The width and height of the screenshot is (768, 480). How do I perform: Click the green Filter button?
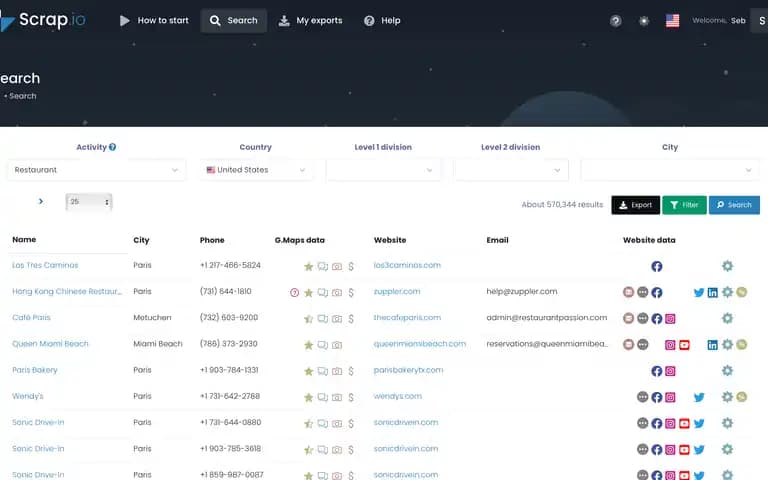(x=684, y=205)
